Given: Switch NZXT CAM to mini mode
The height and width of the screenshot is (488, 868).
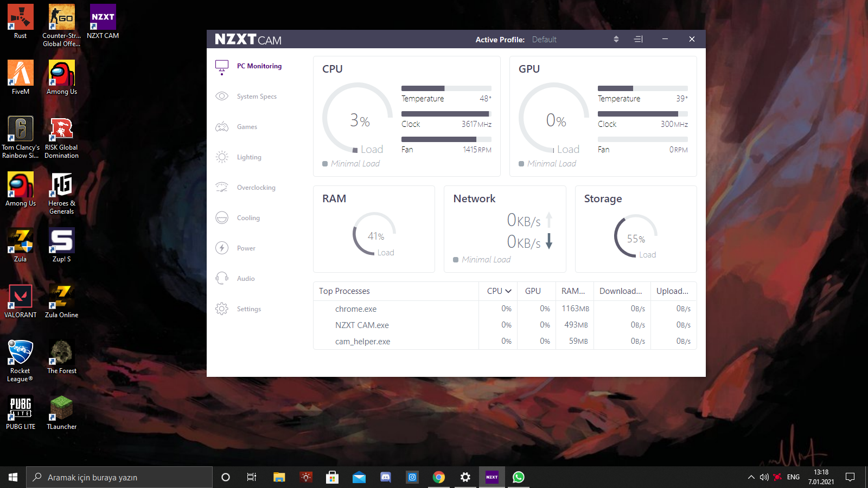Looking at the screenshot, I should coord(639,39).
